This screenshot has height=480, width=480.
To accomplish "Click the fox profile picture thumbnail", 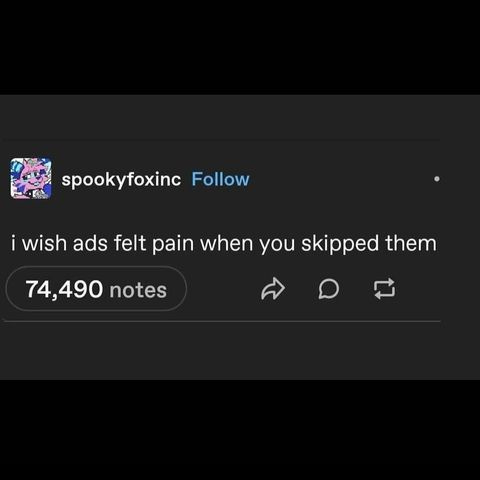I will (31, 179).
